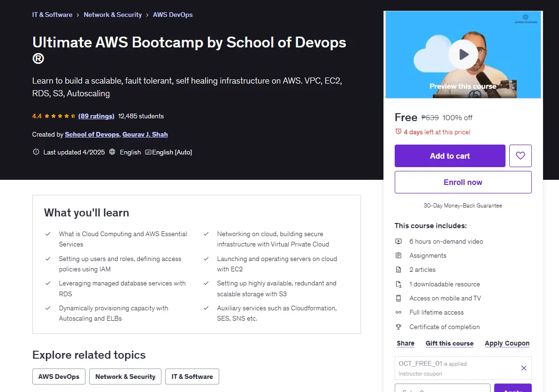This screenshot has width=559, height=392.
Task: Click checkmark beside IAM policies item
Action: (x=48, y=259)
